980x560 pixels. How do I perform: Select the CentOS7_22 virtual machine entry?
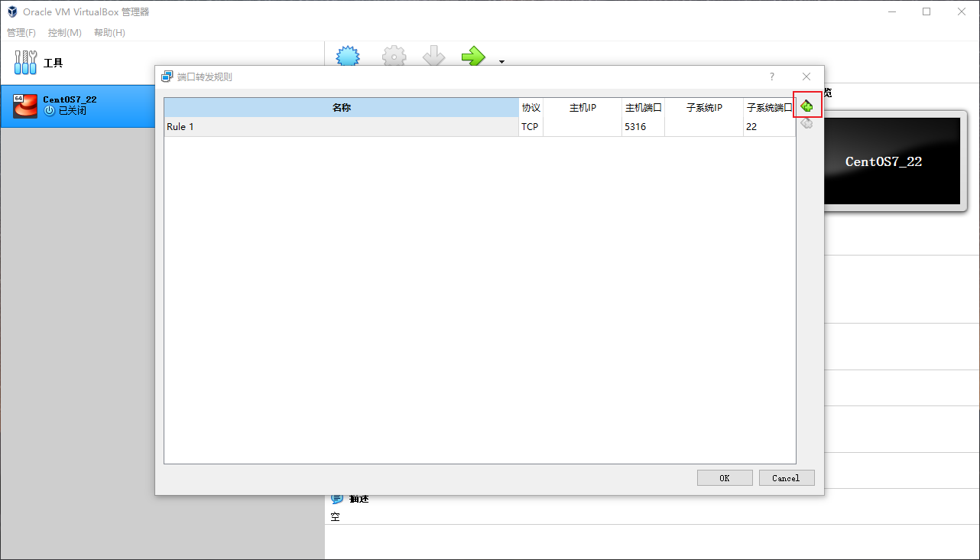tap(162, 106)
